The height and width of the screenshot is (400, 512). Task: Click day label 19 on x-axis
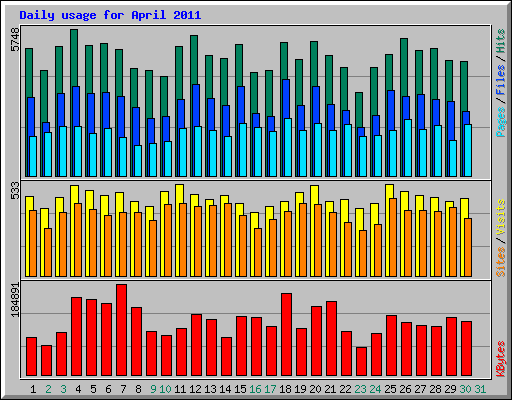pos(300,389)
